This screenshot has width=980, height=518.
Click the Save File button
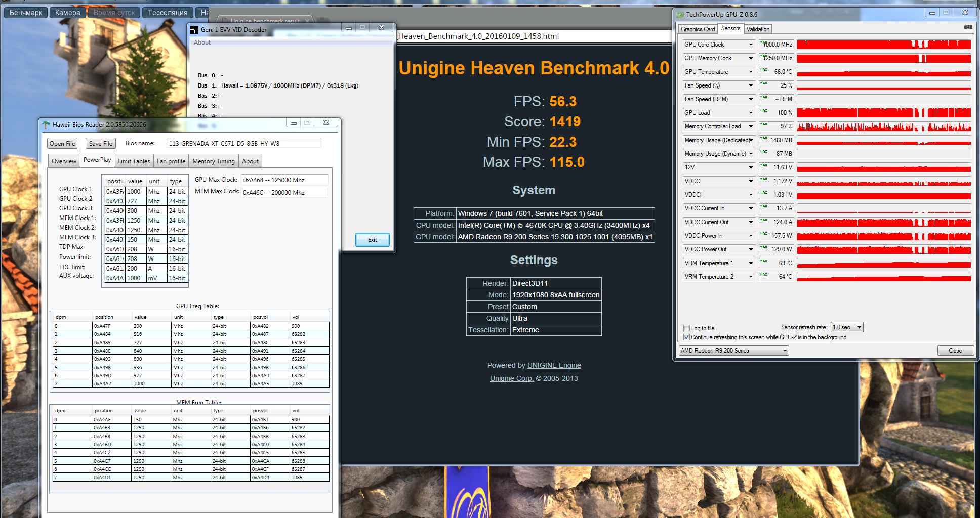point(101,144)
